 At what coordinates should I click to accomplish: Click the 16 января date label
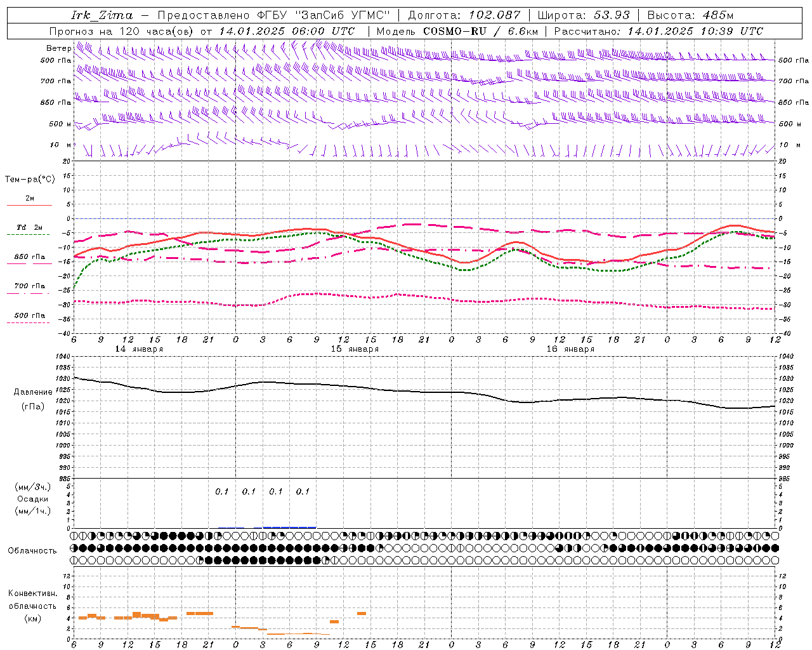(x=570, y=349)
